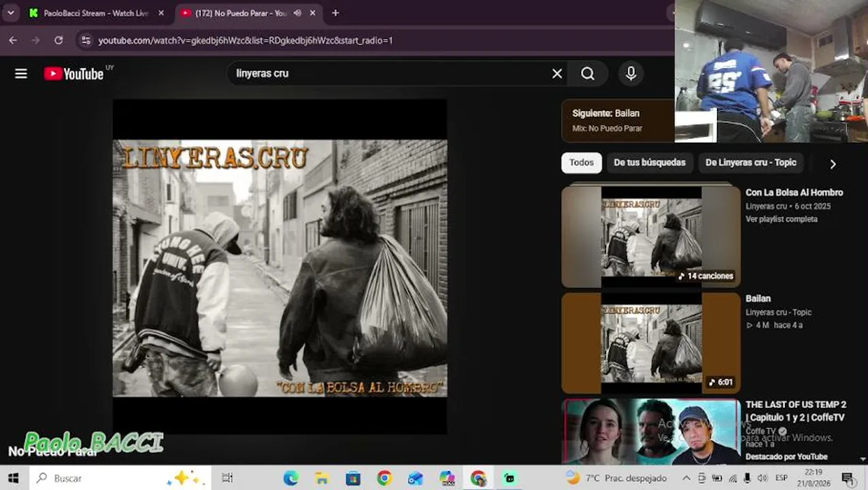This screenshot has height=490, width=868.
Task: Click the browser forward arrow
Action: tap(36, 40)
